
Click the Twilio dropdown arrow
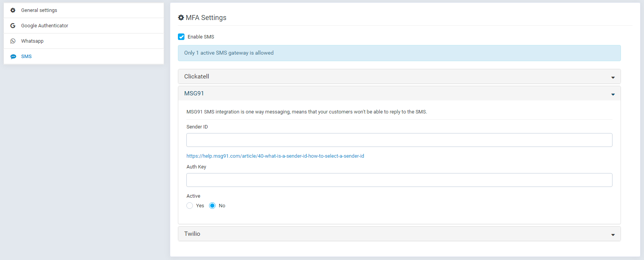pyautogui.click(x=613, y=235)
